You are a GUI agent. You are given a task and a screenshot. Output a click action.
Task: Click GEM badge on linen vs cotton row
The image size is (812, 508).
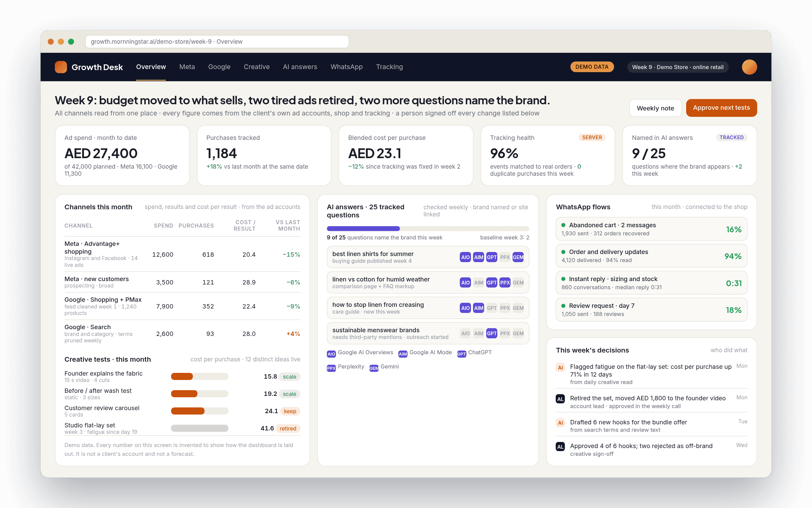(x=518, y=282)
